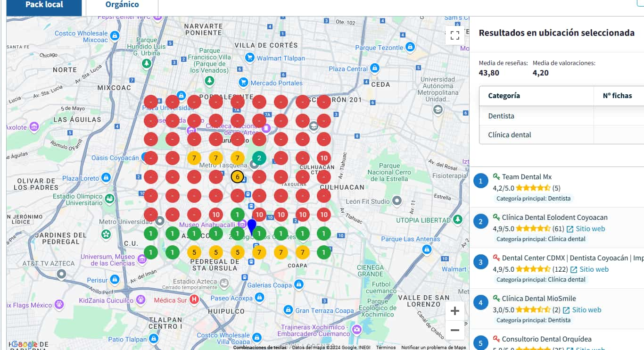The image size is (644, 350).
Task: Click the Gran Terraza Coapa pin
Action: tap(289, 310)
